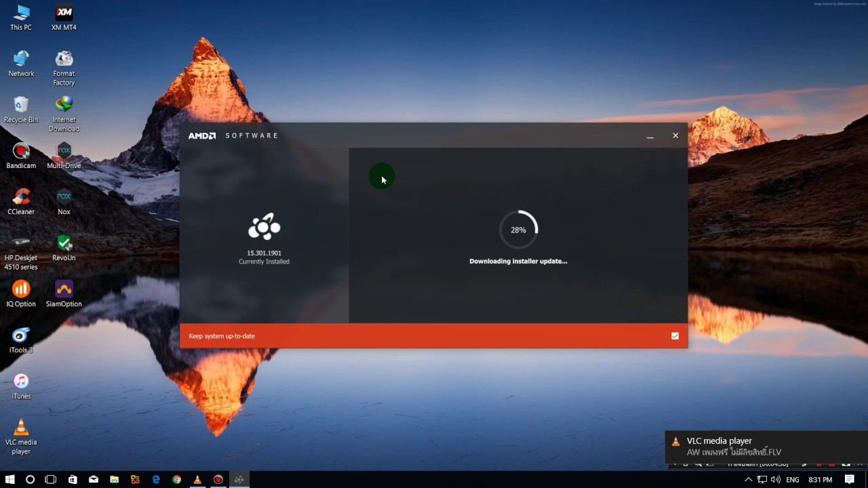
Task: Click the VLC media player notification popup
Action: coord(766,447)
